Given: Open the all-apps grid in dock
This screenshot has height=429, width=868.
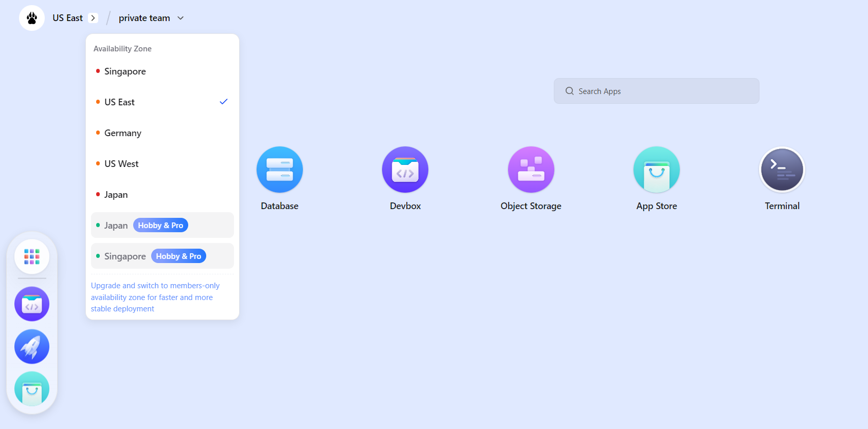Looking at the screenshot, I should (32, 256).
